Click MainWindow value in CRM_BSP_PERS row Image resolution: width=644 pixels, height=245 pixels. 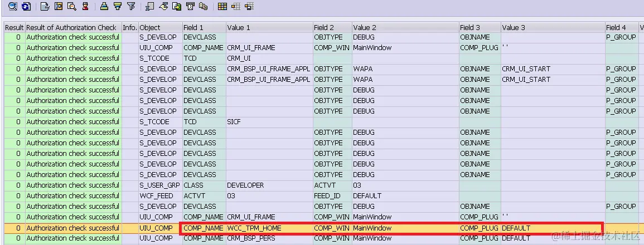(405, 238)
